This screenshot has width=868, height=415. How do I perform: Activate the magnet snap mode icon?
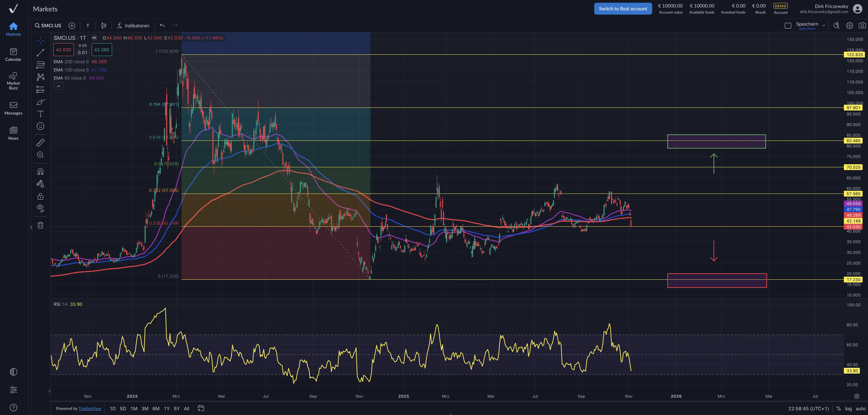tap(40, 172)
